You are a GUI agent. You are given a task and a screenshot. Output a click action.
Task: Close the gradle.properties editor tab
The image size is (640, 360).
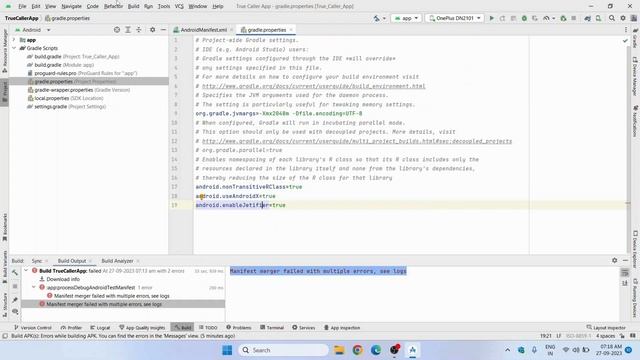(x=291, y=30)
